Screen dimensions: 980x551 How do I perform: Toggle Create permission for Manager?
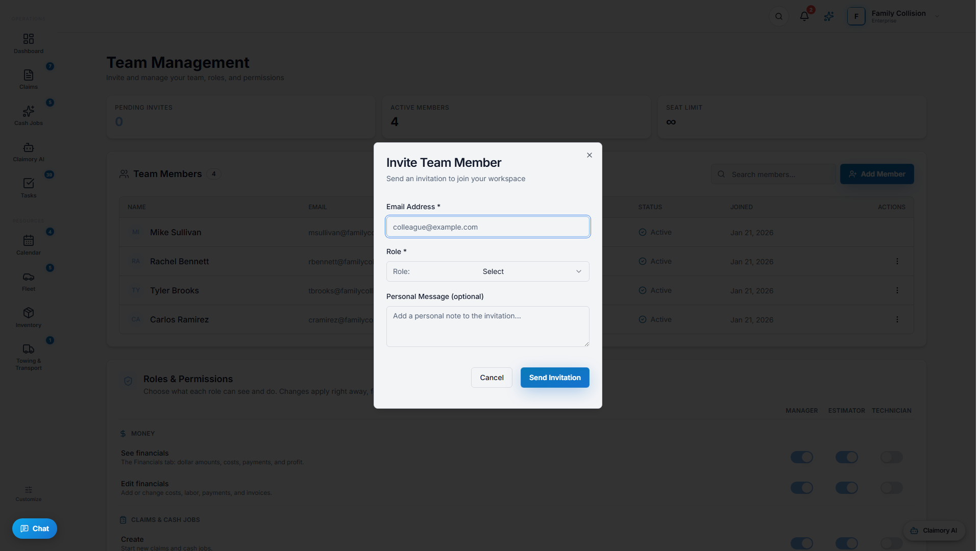point(801,543)
